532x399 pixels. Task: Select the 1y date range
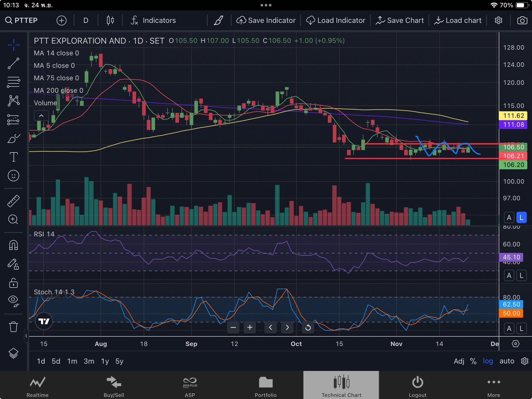coord(105,361)
